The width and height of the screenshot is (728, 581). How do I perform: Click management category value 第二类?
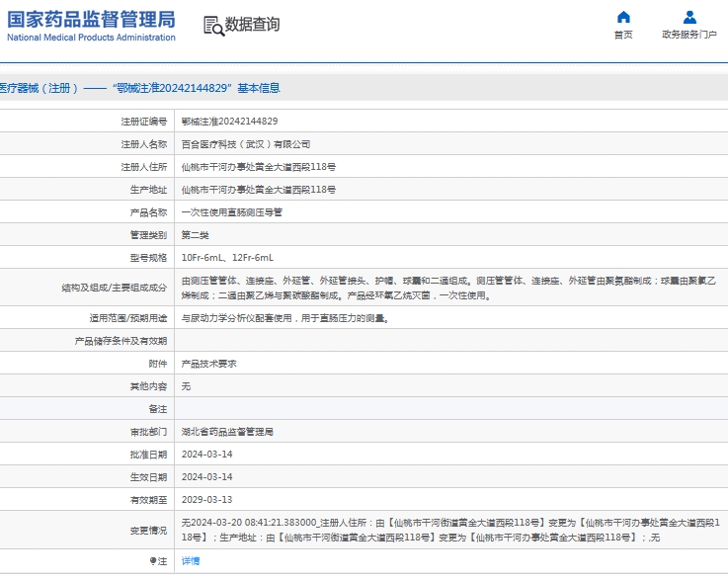pyautogui.click(x=195, y=235)
